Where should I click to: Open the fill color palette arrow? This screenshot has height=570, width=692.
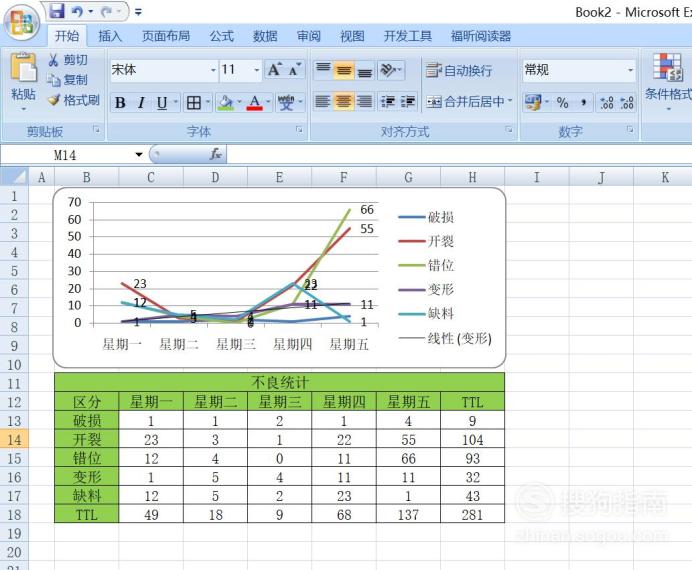[x=240, y=103]
